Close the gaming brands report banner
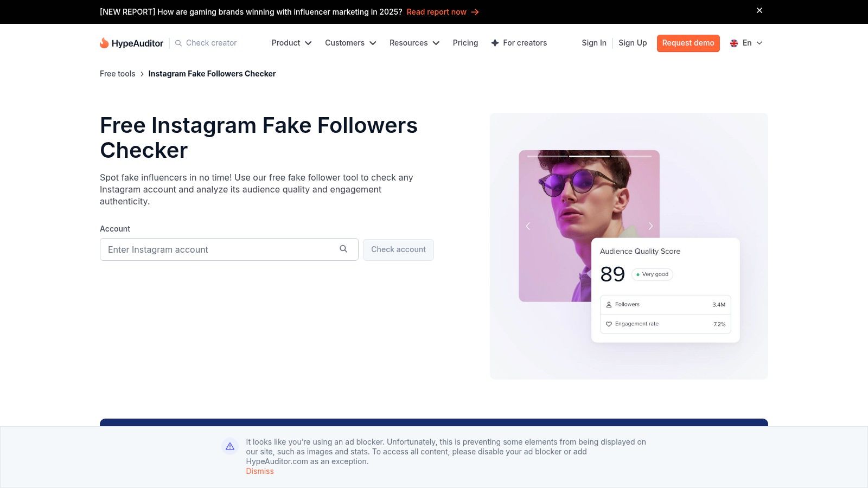Screen dimensions: 868x488 click(759, 10)
